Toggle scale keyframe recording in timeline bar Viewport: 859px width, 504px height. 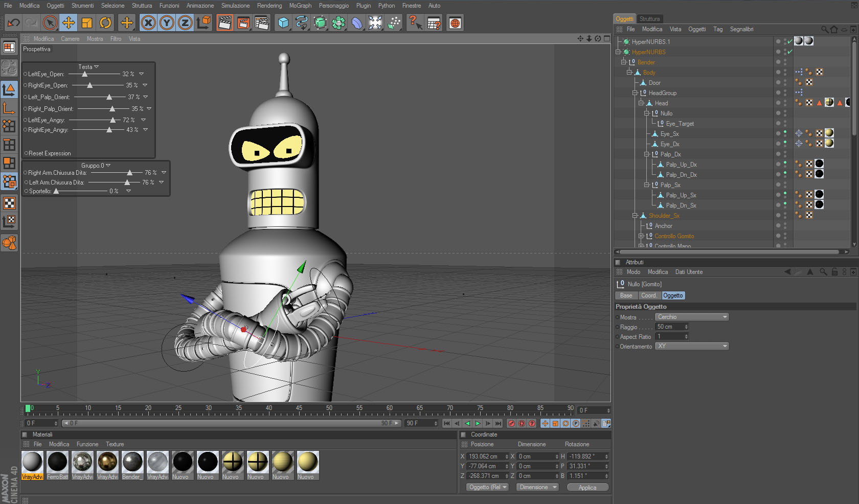555,423
